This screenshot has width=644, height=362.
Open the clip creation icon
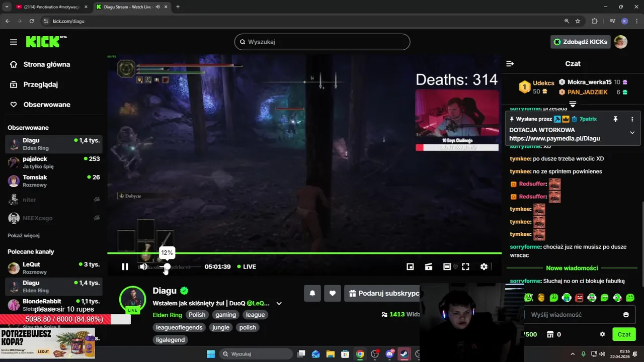[429, 266]
